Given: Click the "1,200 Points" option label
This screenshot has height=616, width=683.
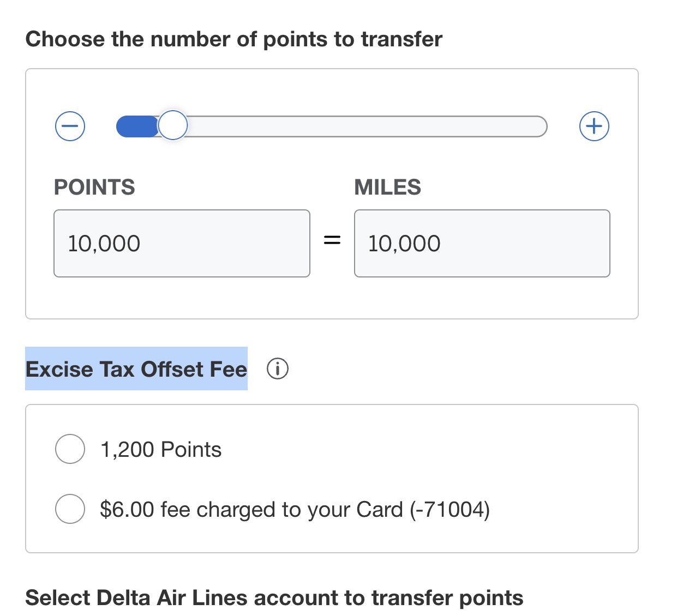Looking at the screenshot, I should [161, 450].
